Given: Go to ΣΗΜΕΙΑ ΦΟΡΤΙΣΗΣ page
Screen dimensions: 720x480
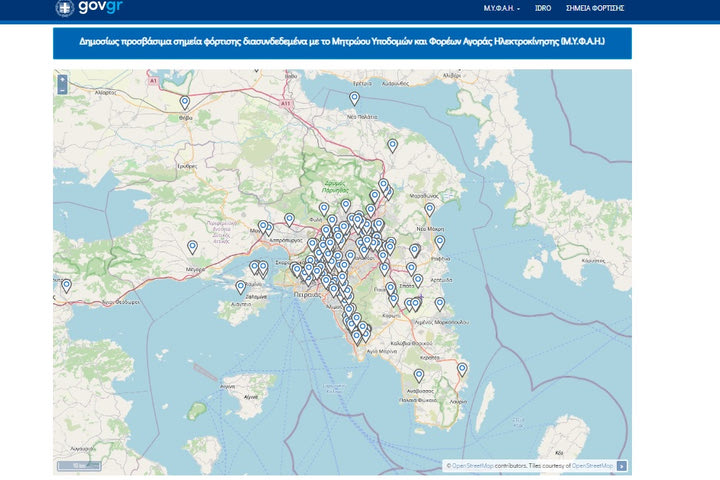Looking at the screenshot, I should pyautogui.click(x=595, y=8).
